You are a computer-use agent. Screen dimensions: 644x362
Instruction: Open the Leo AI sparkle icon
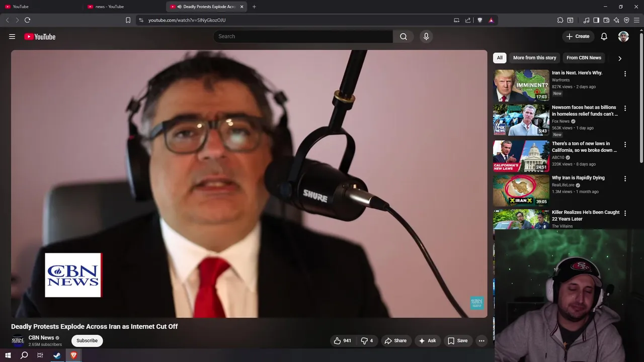coord(616,20)
